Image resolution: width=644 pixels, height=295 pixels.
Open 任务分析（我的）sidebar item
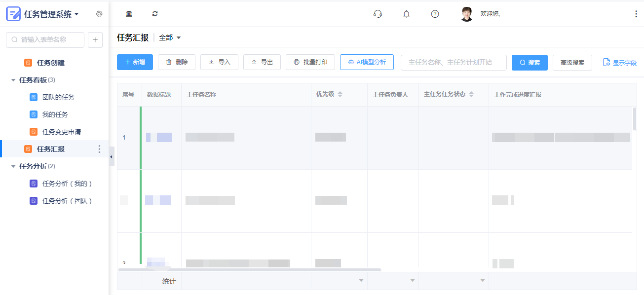pos(67,184)
